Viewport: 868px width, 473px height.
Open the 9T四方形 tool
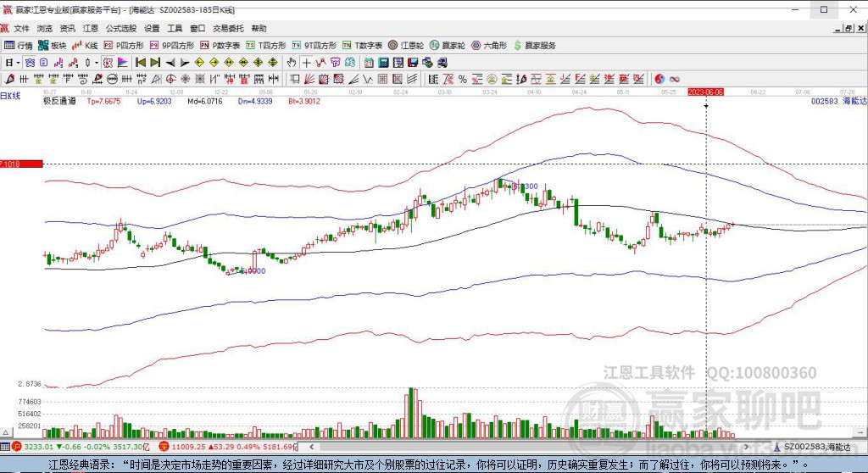[x=314, y=46]
